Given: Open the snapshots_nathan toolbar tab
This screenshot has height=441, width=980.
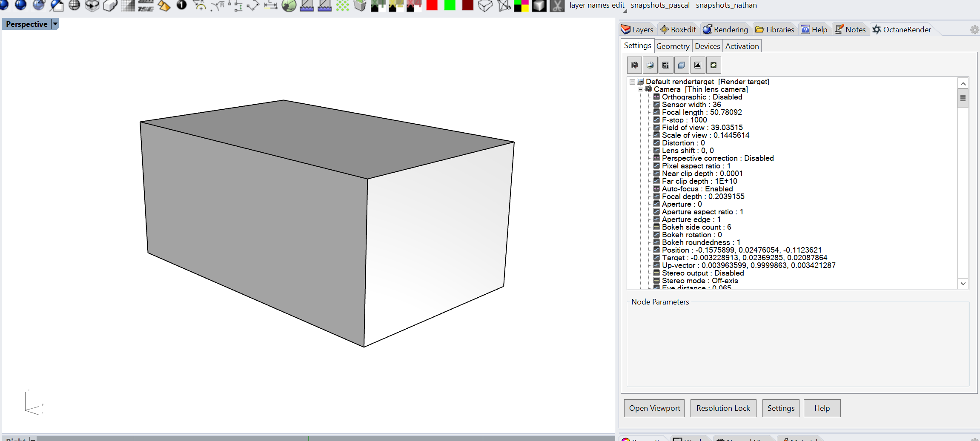Looking at the screenshot, I should 726,5.
